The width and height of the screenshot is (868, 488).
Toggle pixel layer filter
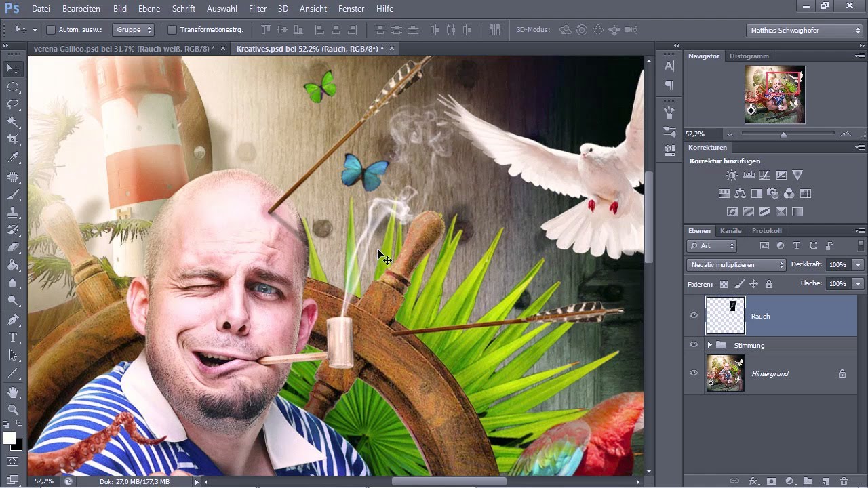(x=764, y=246)
